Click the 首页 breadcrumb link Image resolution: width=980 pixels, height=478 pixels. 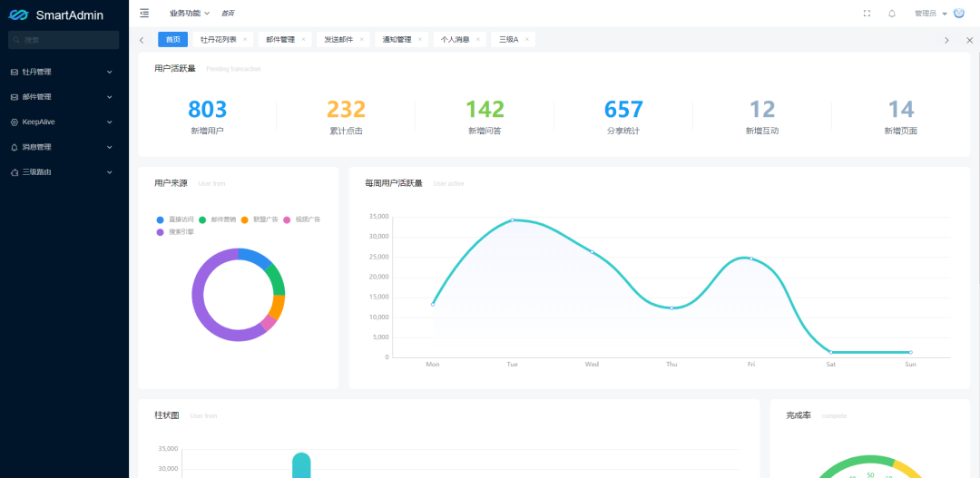pos(228,14)
